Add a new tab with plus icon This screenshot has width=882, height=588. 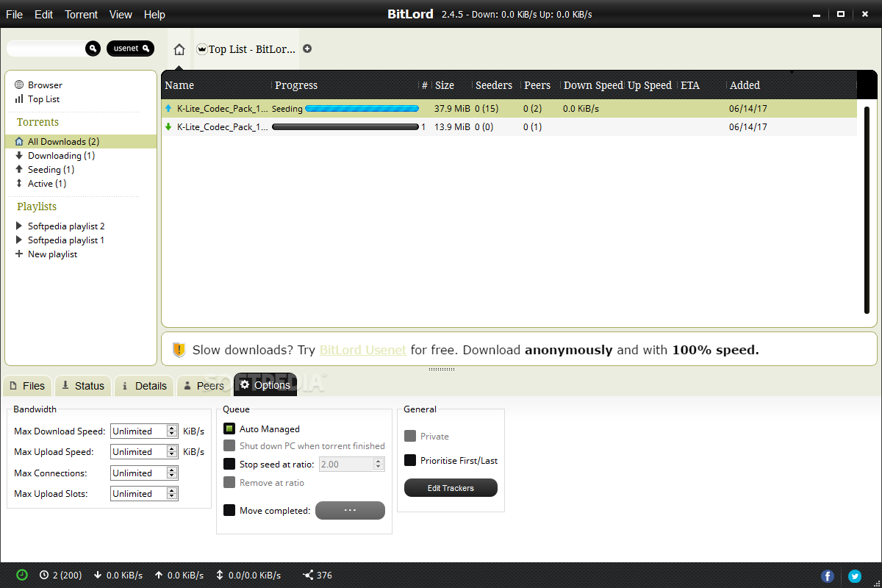307,49
